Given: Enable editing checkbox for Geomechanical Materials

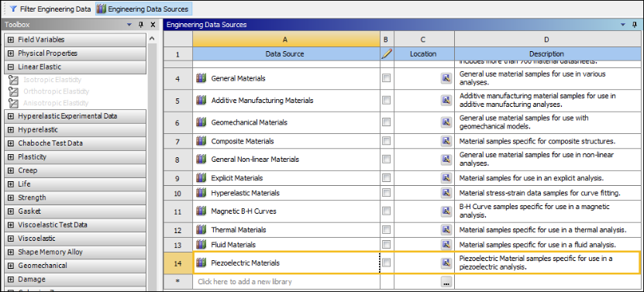Looking at the screenshot, I should coord(386,122).
